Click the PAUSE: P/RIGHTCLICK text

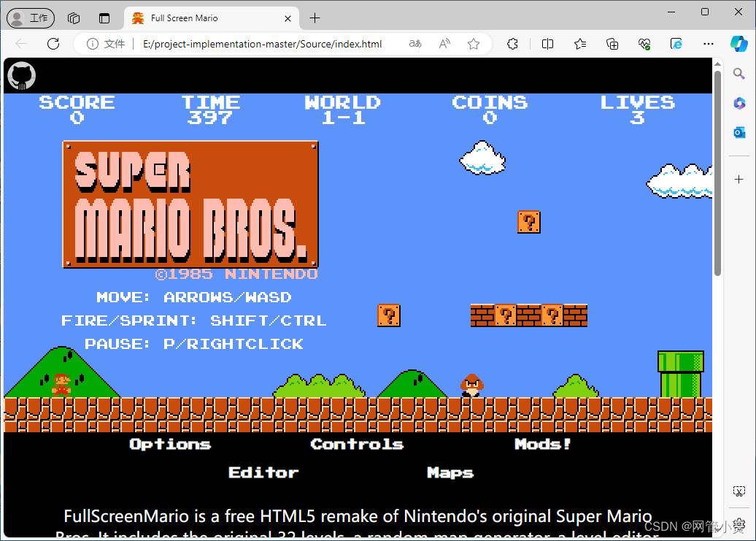194,344
